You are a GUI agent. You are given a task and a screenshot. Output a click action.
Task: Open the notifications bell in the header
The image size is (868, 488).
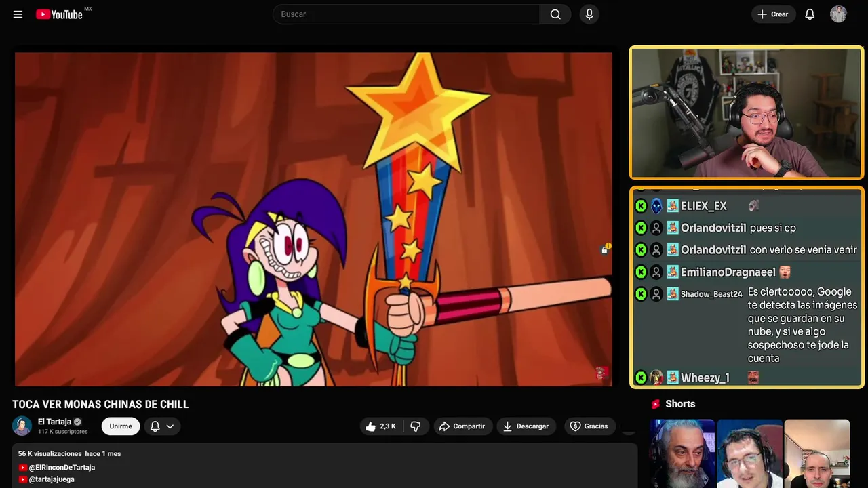point(810,14)
